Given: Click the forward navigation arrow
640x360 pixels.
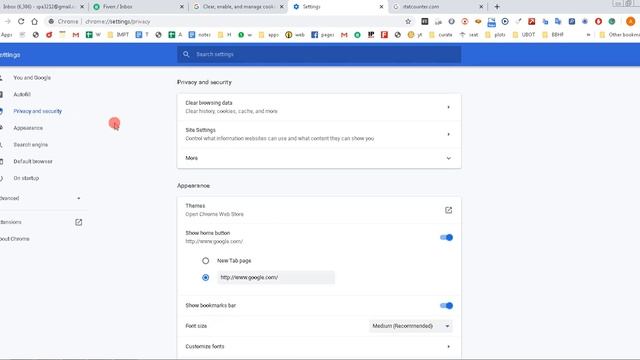Looking at the screenshot, I should (7, 21).
